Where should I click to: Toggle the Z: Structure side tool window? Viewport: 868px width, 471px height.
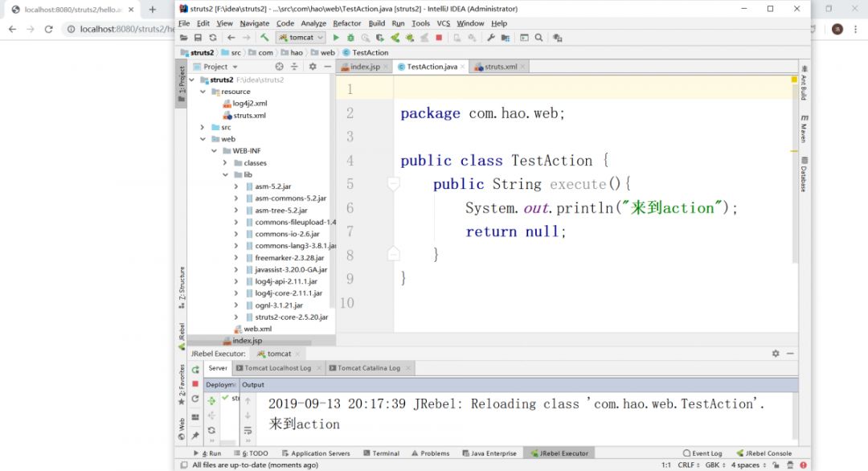[x=181, y=287]
